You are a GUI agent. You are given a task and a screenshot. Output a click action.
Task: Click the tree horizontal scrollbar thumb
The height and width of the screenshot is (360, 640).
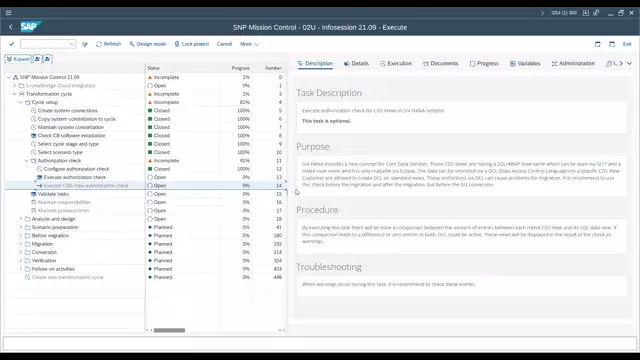click(x=169, y=330)
